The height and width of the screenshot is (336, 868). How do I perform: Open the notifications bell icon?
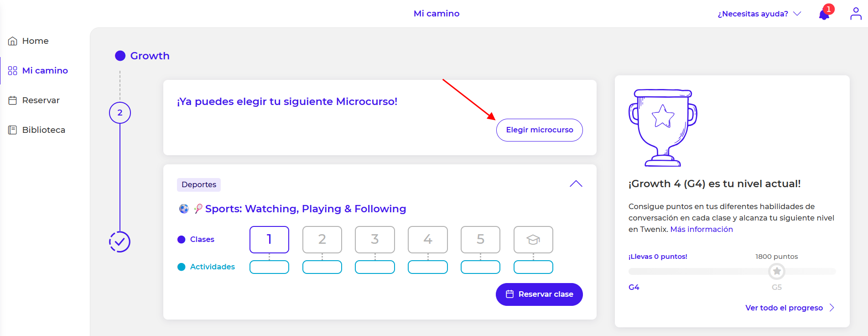[824, 14]
